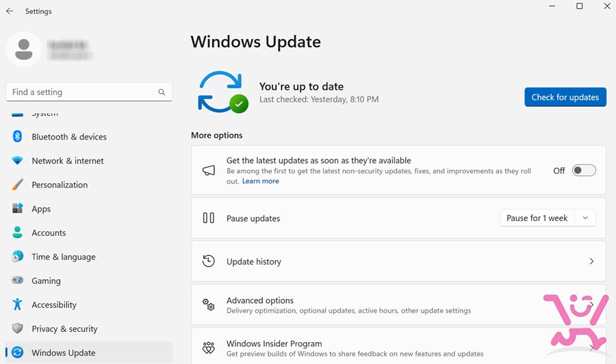Viewport: 616px width, 364px height.
Task: Open Advanced options row
Action: (398, 304)
